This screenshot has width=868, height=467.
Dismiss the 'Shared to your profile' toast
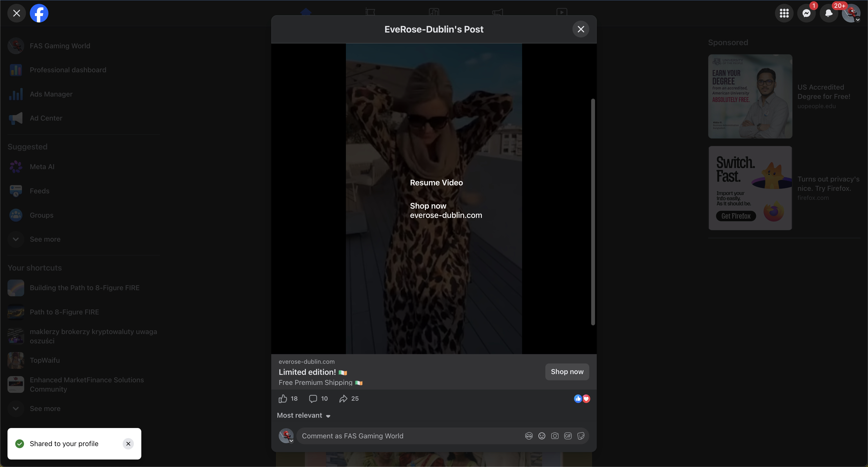pyautogui.click(x=128, y=444)
